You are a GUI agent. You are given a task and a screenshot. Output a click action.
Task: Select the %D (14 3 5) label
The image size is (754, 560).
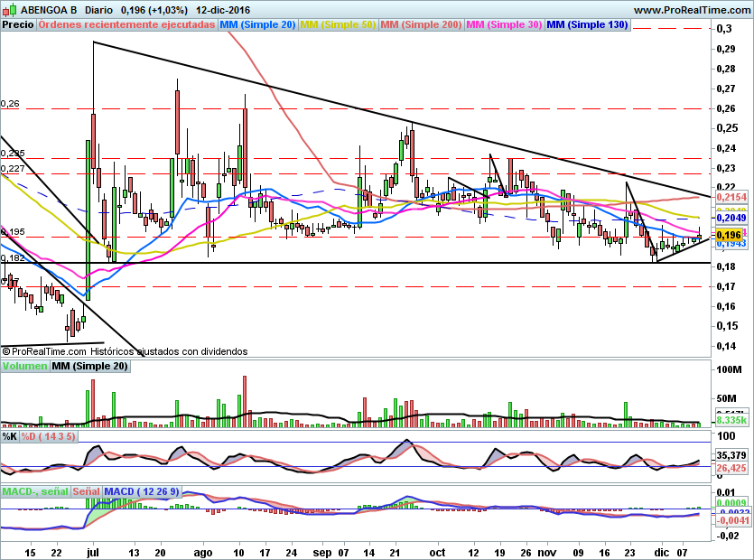[48, 436]
